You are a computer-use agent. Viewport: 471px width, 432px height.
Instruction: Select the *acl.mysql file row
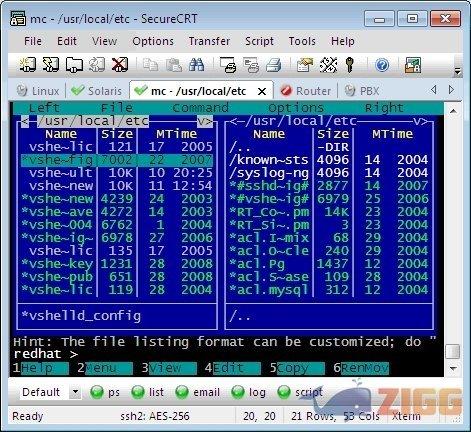point(329,290)
